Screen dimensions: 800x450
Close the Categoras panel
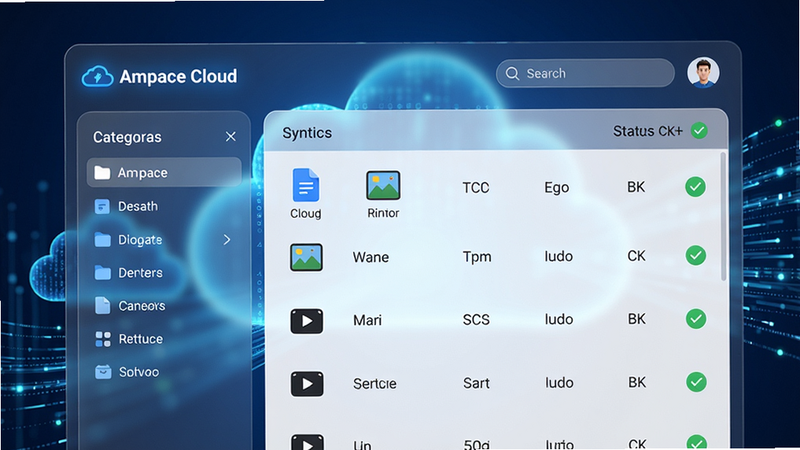coord(231,137)
